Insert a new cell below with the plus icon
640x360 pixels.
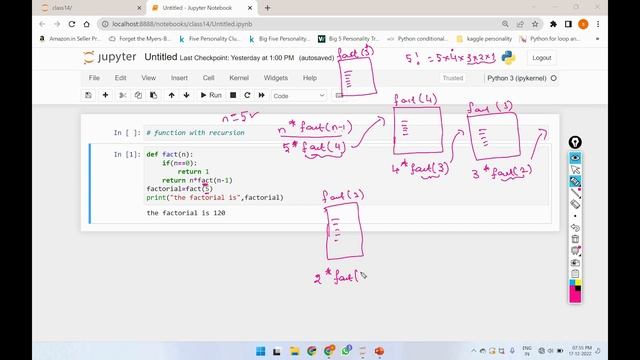[105, 95]
